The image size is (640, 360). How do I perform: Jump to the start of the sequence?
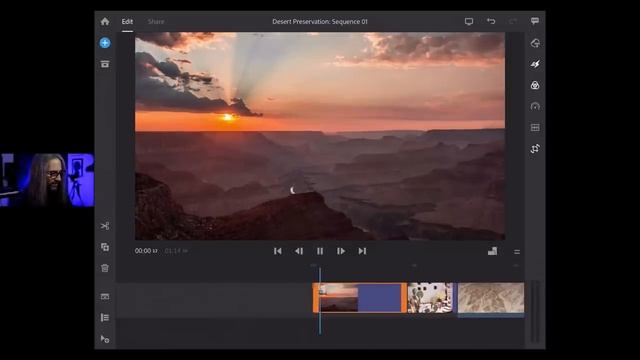[278, 251]
